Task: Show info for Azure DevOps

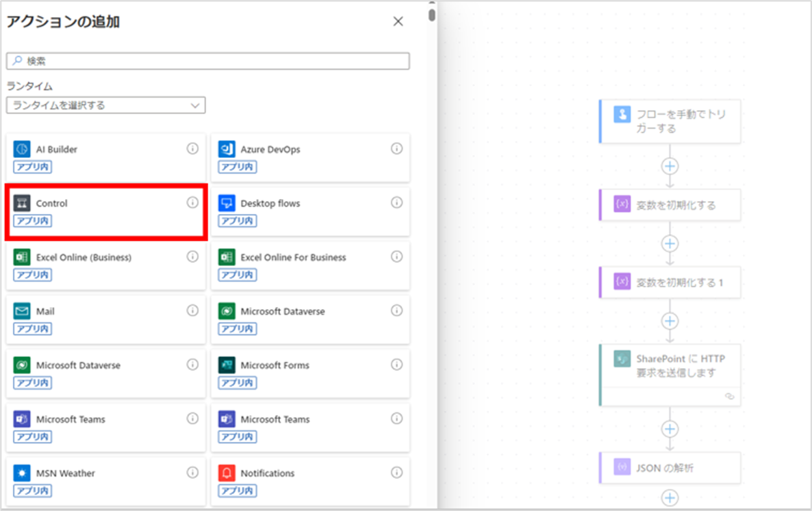Action: 396,148
